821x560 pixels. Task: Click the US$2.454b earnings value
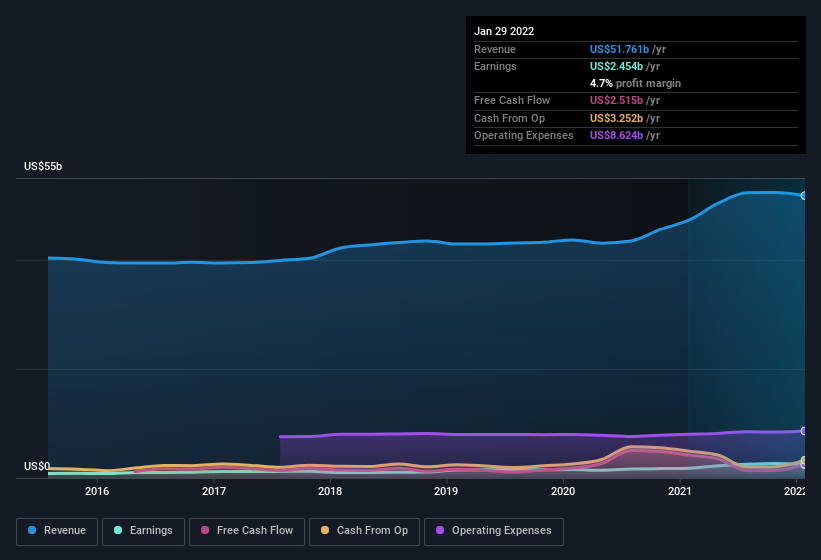[616, 66]
